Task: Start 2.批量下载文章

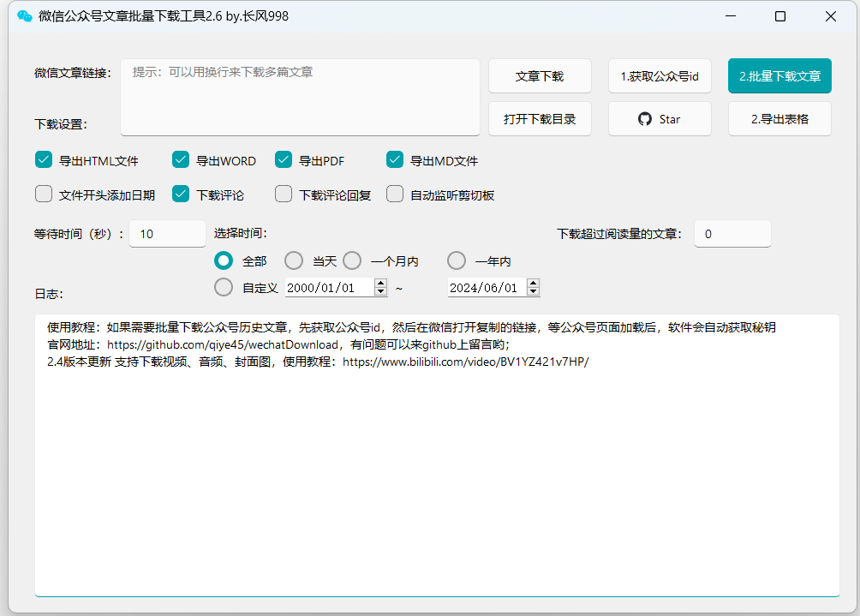Action: [x=780, y=76]
